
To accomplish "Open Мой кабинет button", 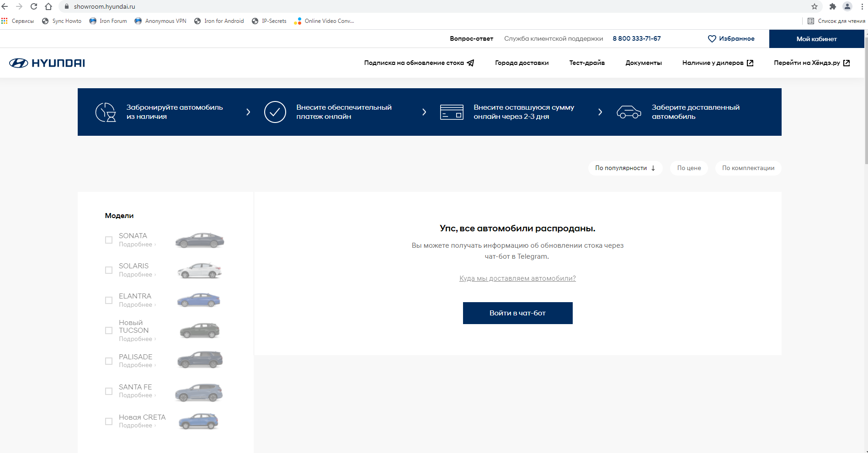I will [816, 39].
